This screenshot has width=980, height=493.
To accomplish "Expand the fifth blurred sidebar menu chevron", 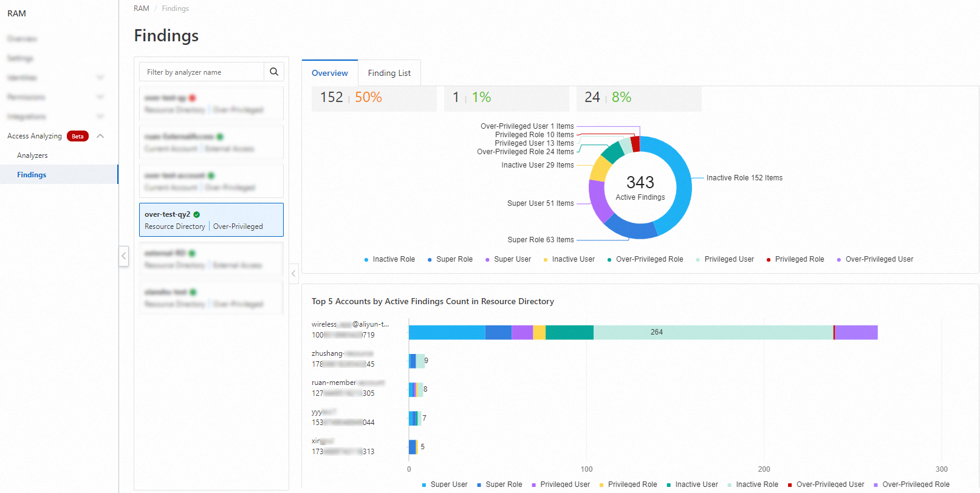I will tap(100, 117).
